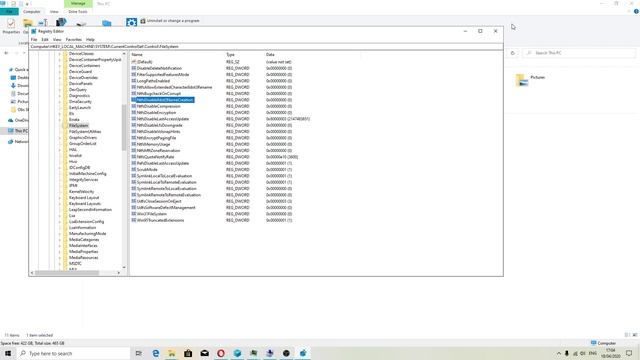Expand the MediaCategories key
640x360 pixels.
60,240
